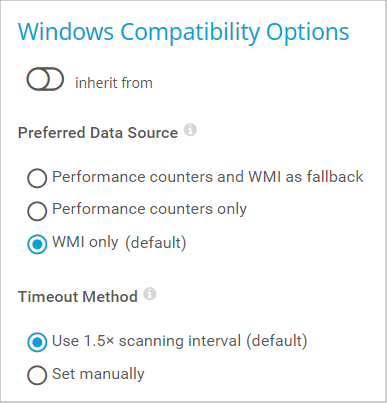The image size is (387, 403).
Task: Click the Use 1.5× scanning interval radio circle
Action: tap(37, 342)
